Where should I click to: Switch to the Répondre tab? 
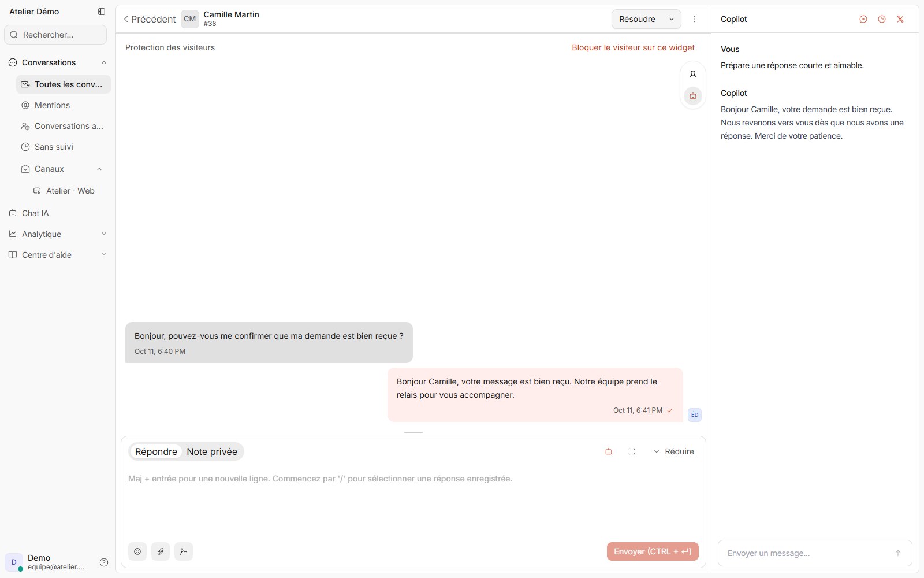(156, 451)
